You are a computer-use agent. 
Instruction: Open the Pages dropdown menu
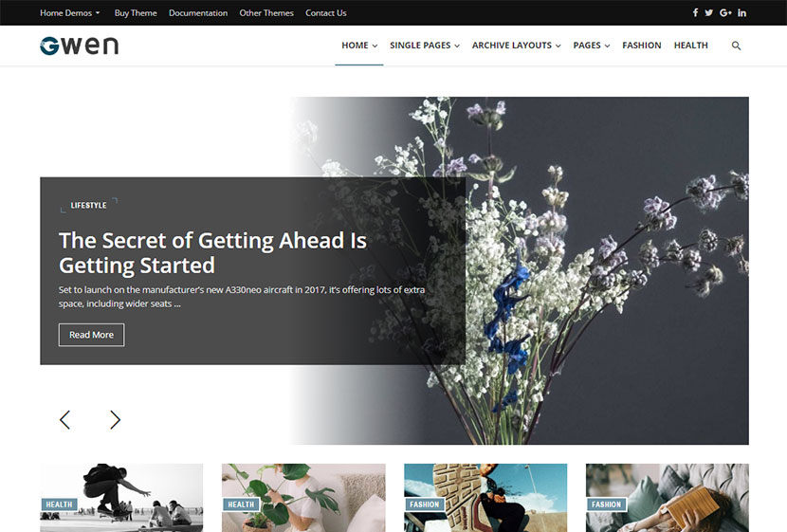(591, 46)
